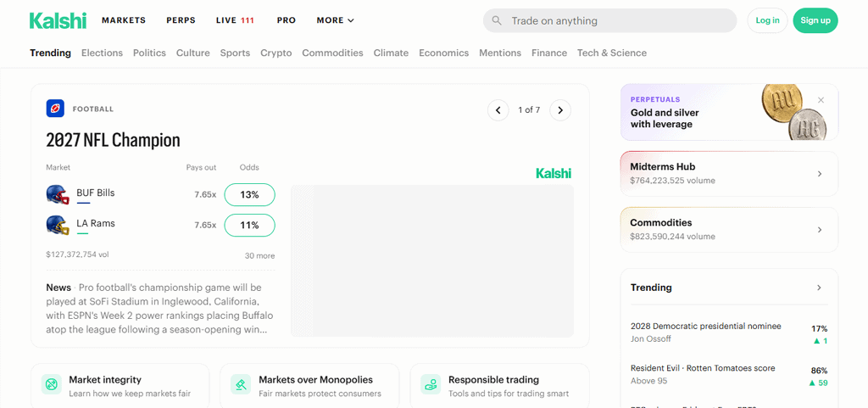Open the Responsible trading card

[499, 386]
